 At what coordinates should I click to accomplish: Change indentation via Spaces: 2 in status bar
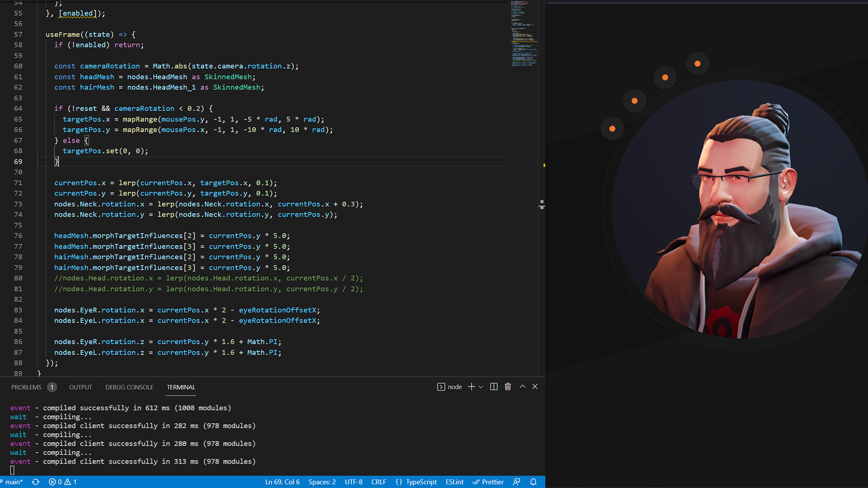(x=322, y=482)
